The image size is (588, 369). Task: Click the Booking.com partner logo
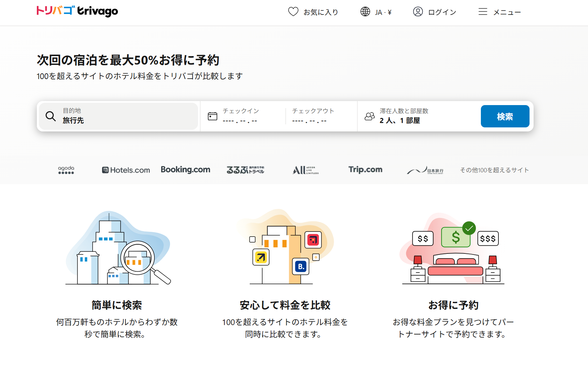pyautogui.click(x=186, y=170)
